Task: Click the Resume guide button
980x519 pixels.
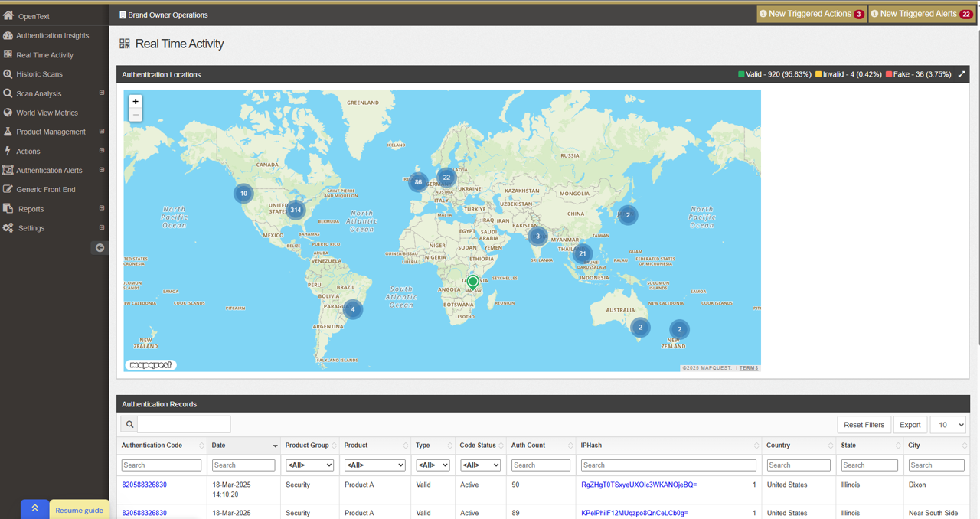Action: pyautogui.click(x=79, y=510)
